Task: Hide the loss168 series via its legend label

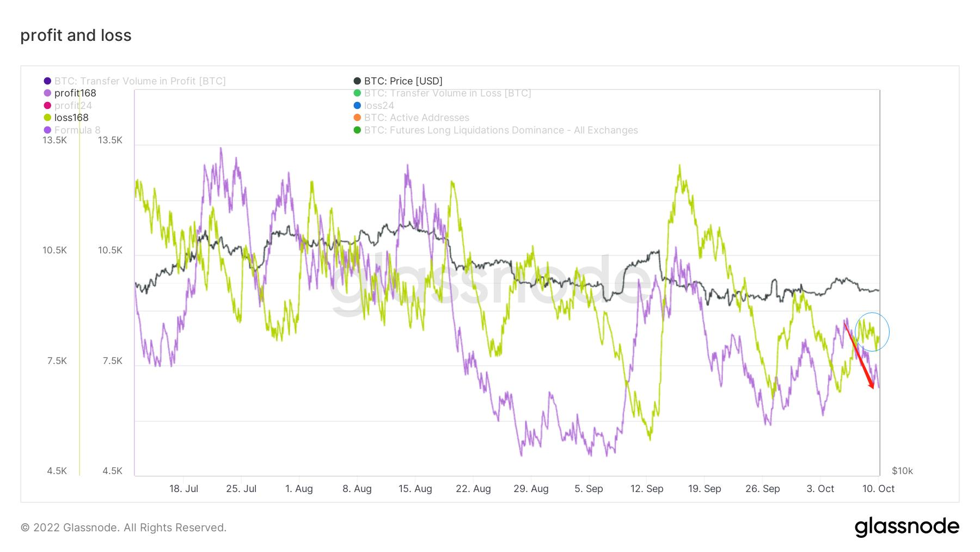Action: [71, 118]
